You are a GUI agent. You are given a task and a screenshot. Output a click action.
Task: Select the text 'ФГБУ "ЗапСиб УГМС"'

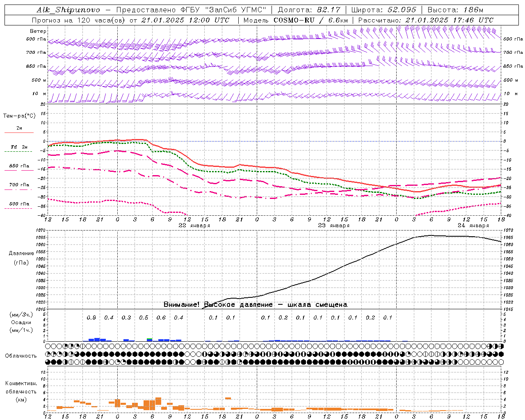tap(223, 10)
